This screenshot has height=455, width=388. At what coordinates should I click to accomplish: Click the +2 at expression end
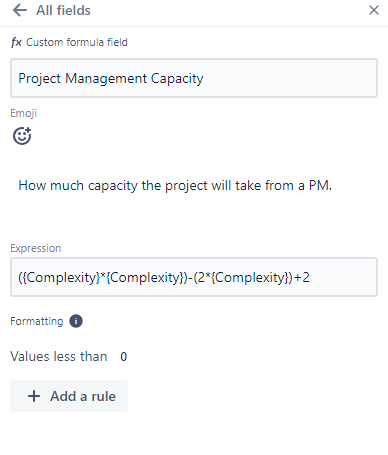pyautogui.click(x=302, y=277)
